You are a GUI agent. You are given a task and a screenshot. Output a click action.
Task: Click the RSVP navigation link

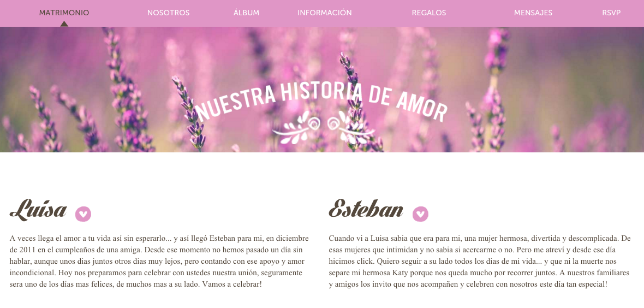[x=611, y=13]
